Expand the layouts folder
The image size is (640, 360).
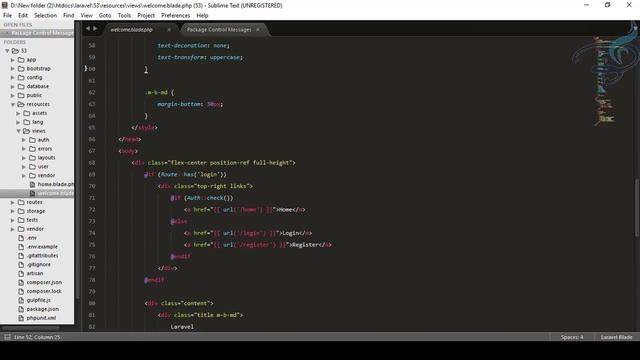pos(24,158)
